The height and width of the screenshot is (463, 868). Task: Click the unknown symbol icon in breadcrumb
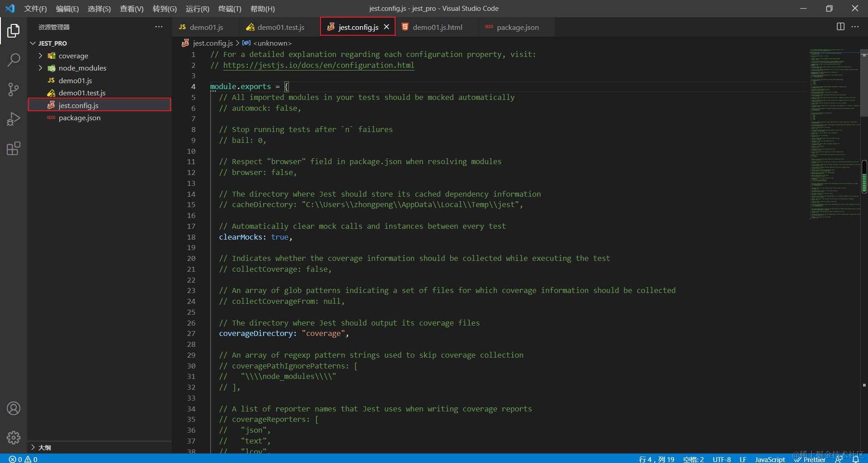tap(246, 43)
